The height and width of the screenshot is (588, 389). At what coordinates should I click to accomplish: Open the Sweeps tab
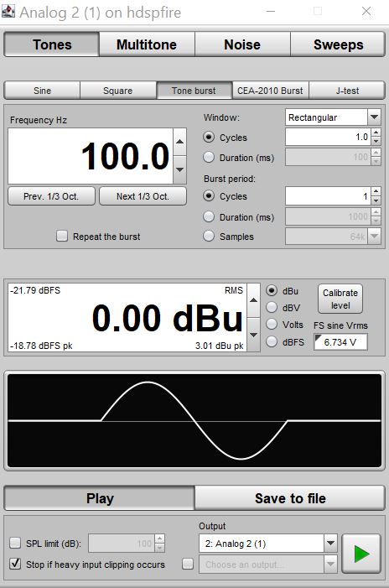pyautogui.click(x=338, y=44)
